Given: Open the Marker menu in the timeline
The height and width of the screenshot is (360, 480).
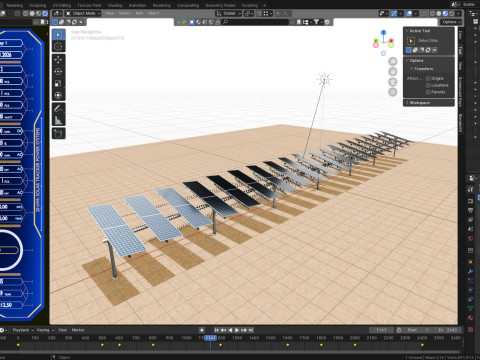Looking at the screenshot, I should (78, 330).
